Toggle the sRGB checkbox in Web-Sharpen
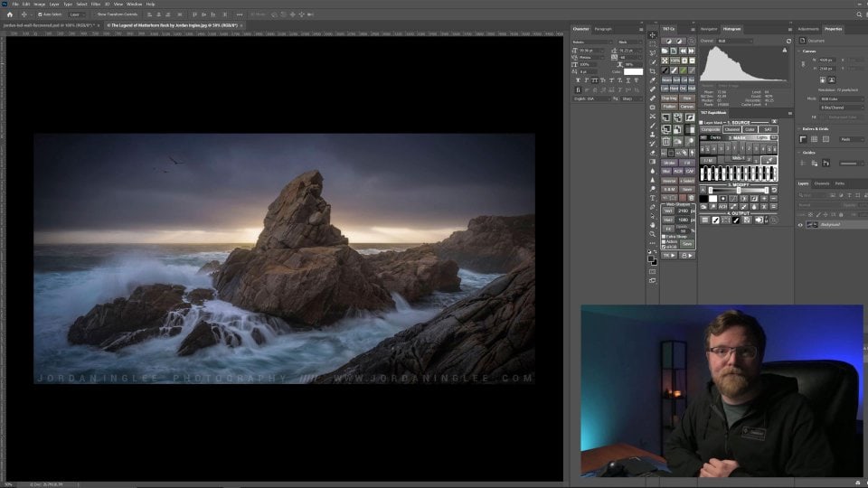This screenshot has height=488, width=868. pos(665,247)
